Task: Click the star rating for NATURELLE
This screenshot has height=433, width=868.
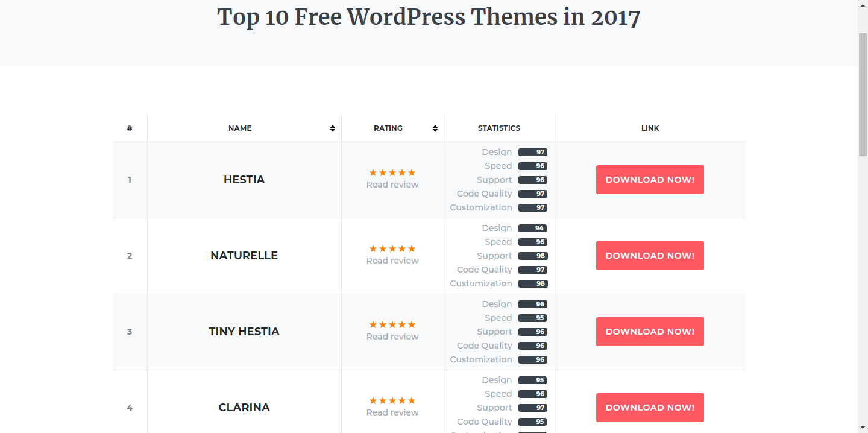Action: pos(392,248)
